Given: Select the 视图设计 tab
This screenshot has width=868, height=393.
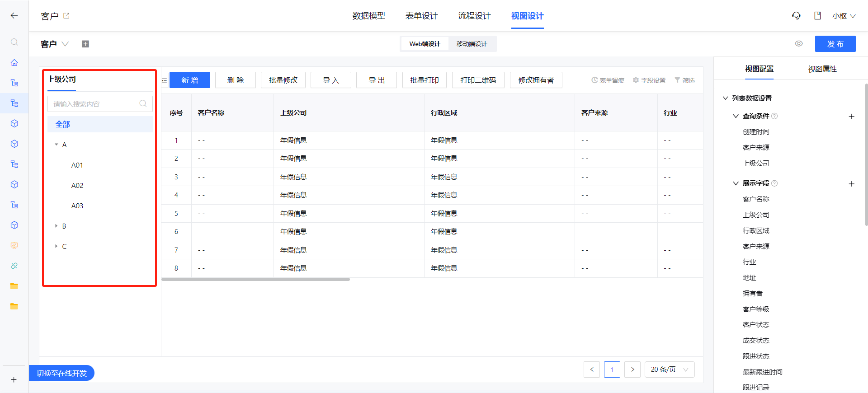Looking at the screenshot, I should click(527, 16).
